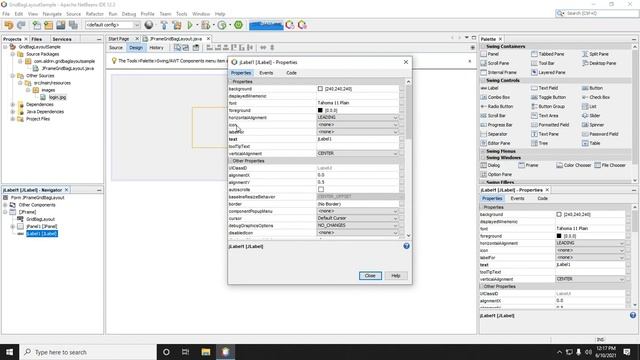The image size is (640, 360).
Task: Click the Debug Project toolbar icon
Action: point(205,25)
